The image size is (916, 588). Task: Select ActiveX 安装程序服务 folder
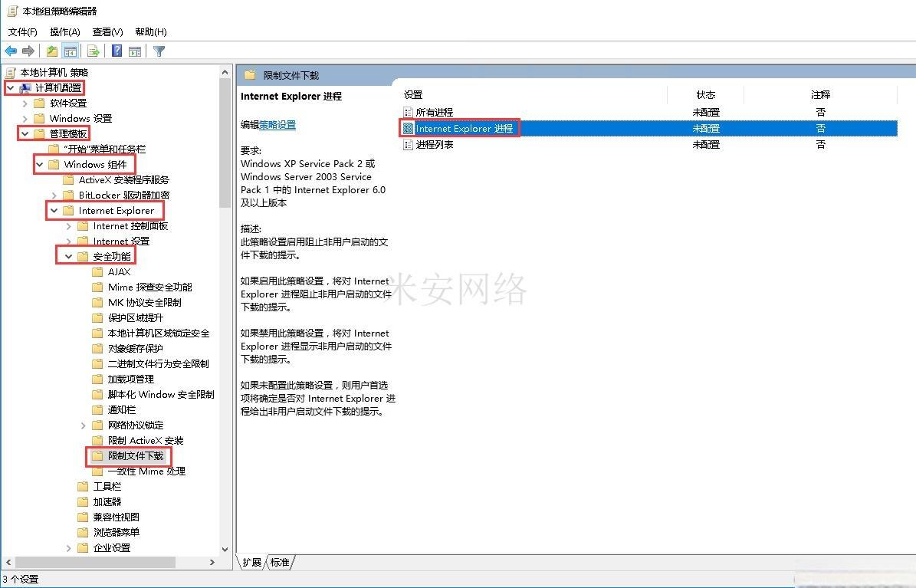pyautogui.click(x=124, y=180)
